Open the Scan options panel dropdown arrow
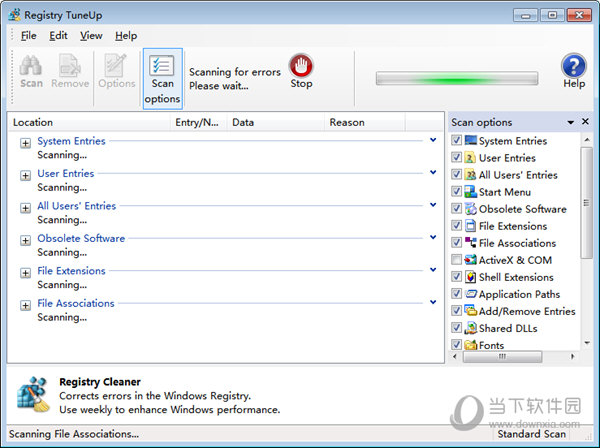 pyautogui.click(x=571, y=122)
